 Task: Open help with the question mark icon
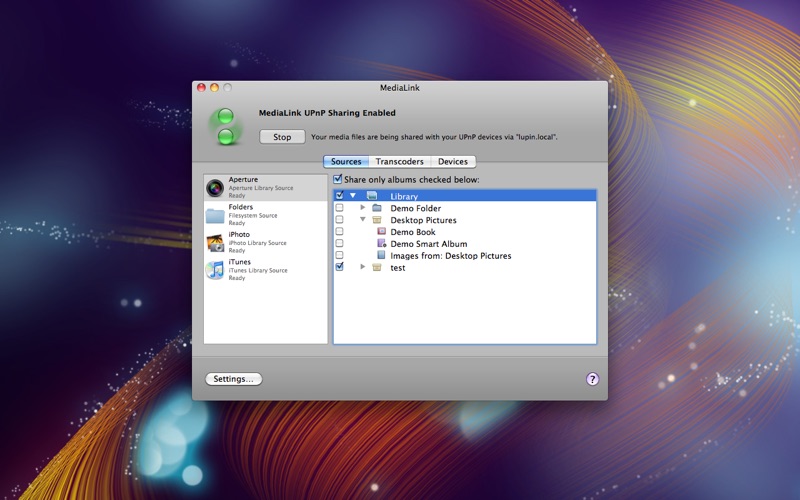tap(592, 379)
